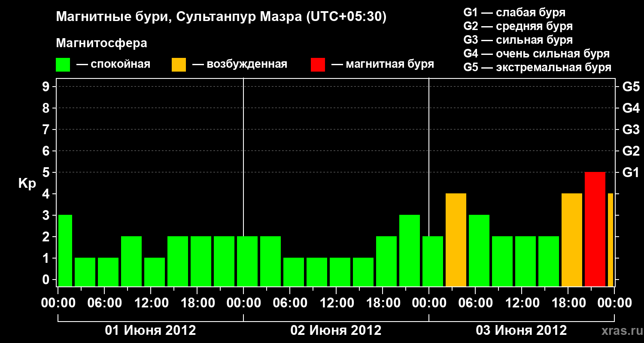644x343 pixels.
Task: Click the 'Магнитосфера' heading
Action: coord(101,43)
